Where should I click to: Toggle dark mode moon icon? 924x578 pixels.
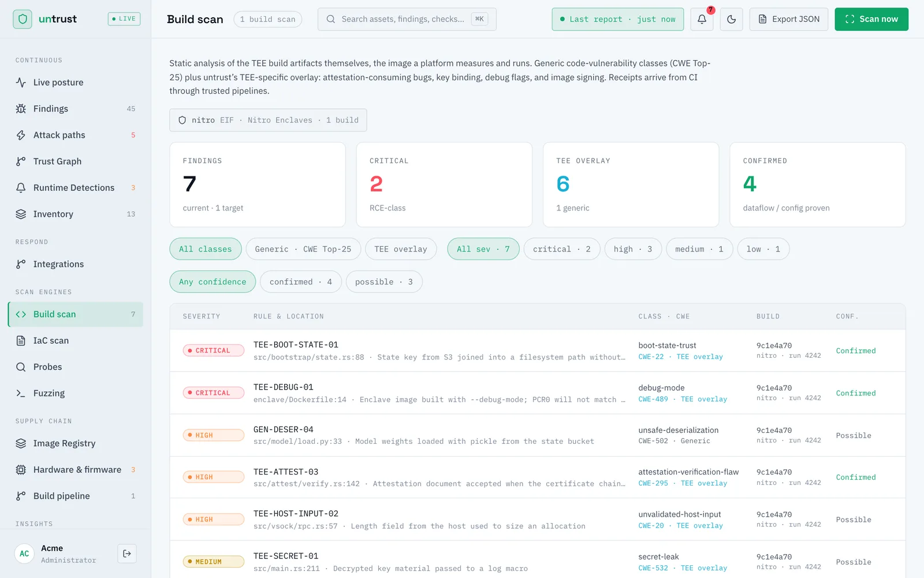click(731, 19)
